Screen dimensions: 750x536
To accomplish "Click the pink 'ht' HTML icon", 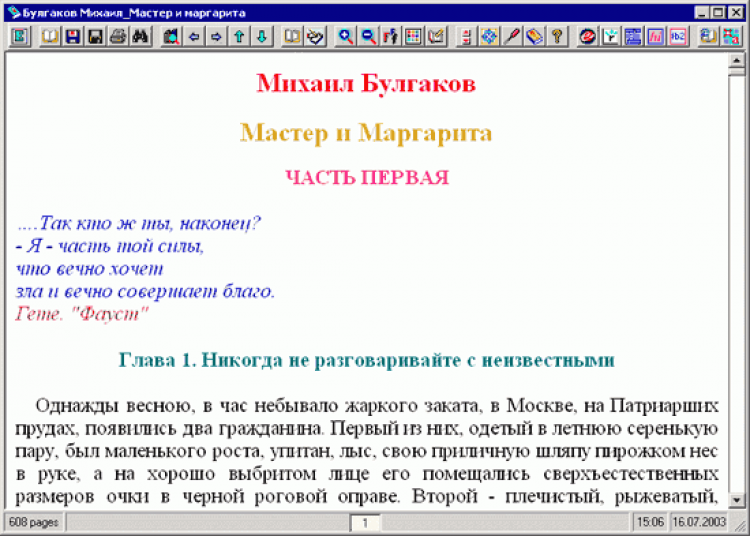I will pos(655,36).
